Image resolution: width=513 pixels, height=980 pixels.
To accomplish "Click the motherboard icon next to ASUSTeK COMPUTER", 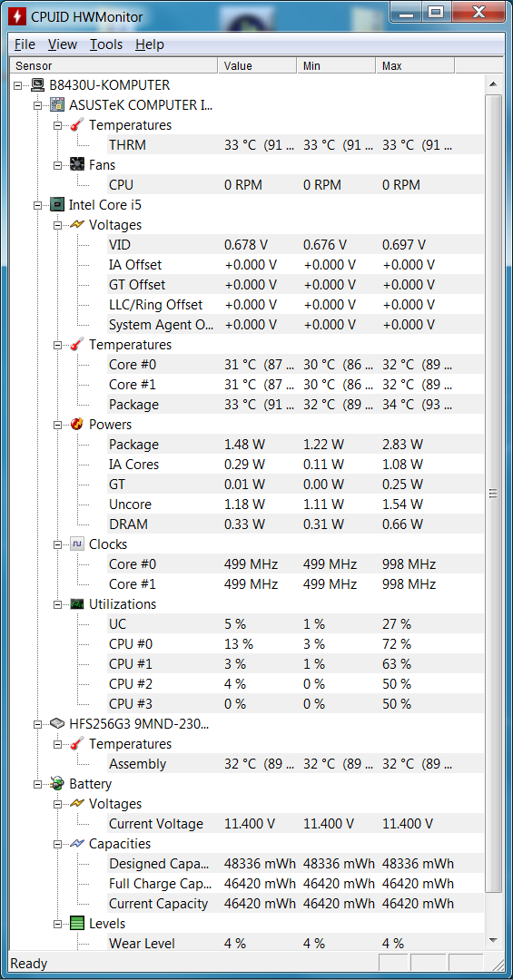I will (x=57, y=105).
